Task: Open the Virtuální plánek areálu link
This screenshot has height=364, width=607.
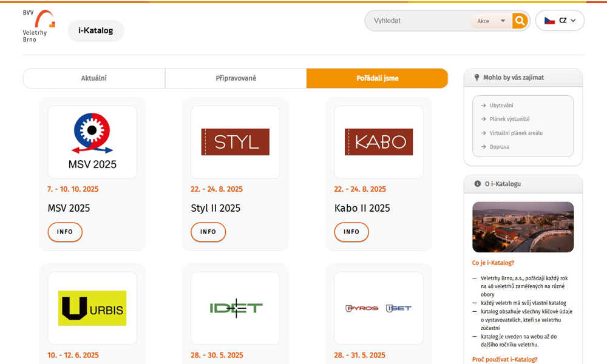Action: [x=516, y=133]
